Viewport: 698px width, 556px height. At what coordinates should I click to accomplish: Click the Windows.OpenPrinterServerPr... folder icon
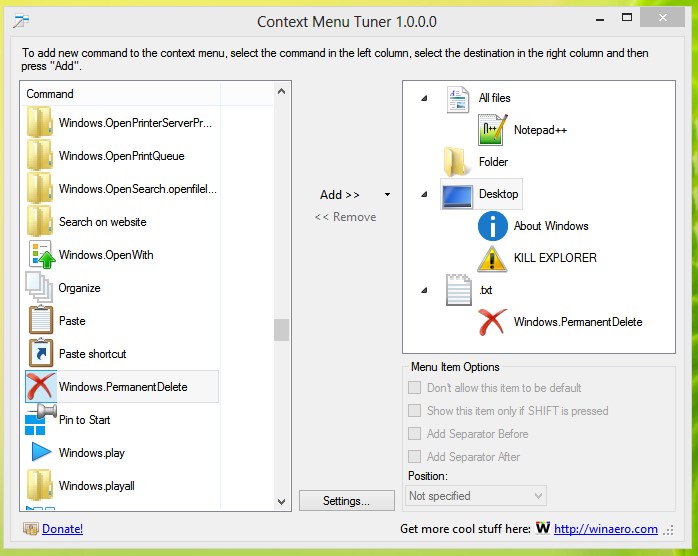coord(40,122)
